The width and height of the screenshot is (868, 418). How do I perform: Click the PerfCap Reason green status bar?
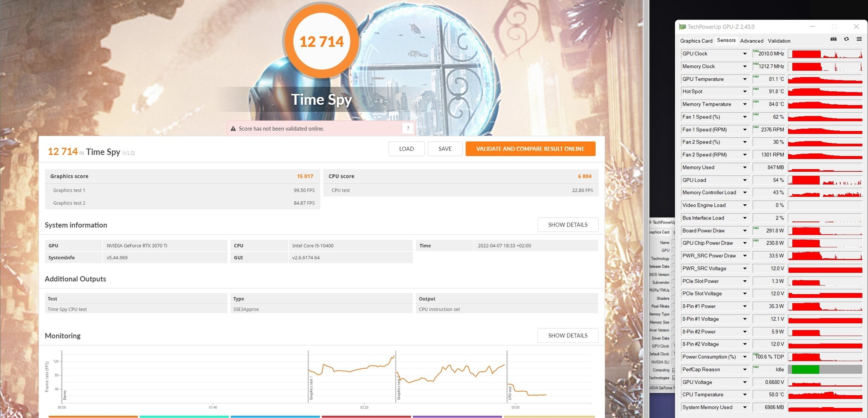[805, 370]
